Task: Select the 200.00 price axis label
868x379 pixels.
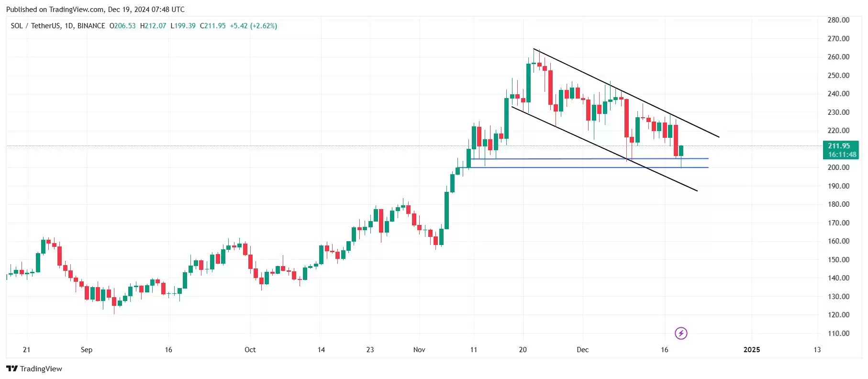Action: coord(838,167)
